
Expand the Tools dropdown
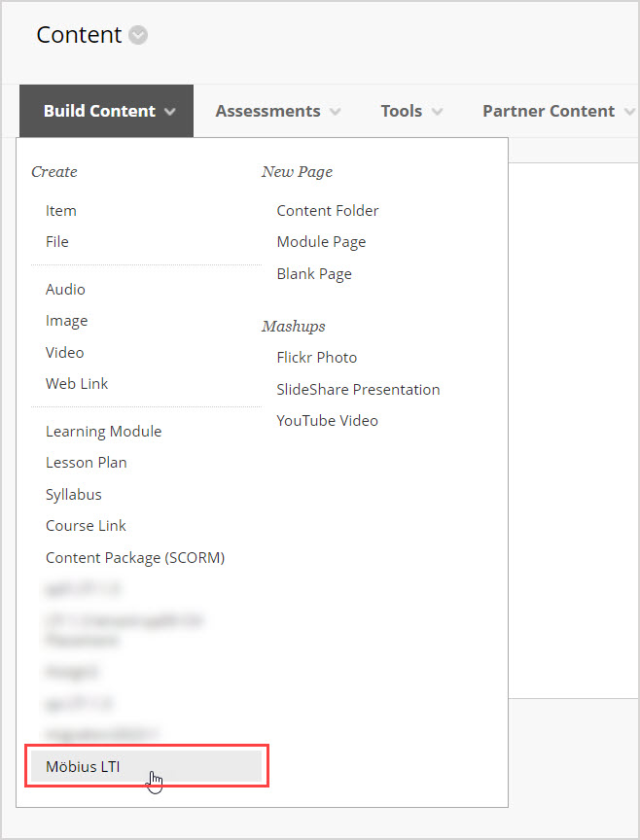(x=402, y=111)
